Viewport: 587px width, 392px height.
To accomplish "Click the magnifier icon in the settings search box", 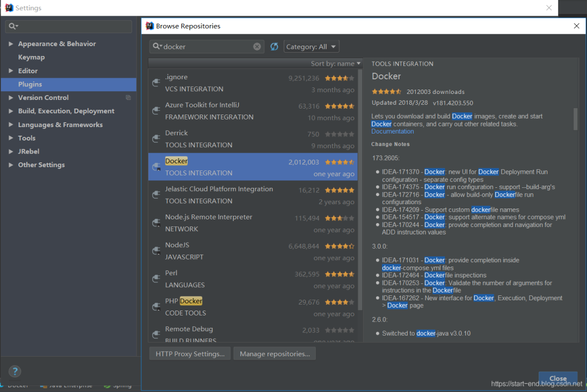I will point(12,26).
